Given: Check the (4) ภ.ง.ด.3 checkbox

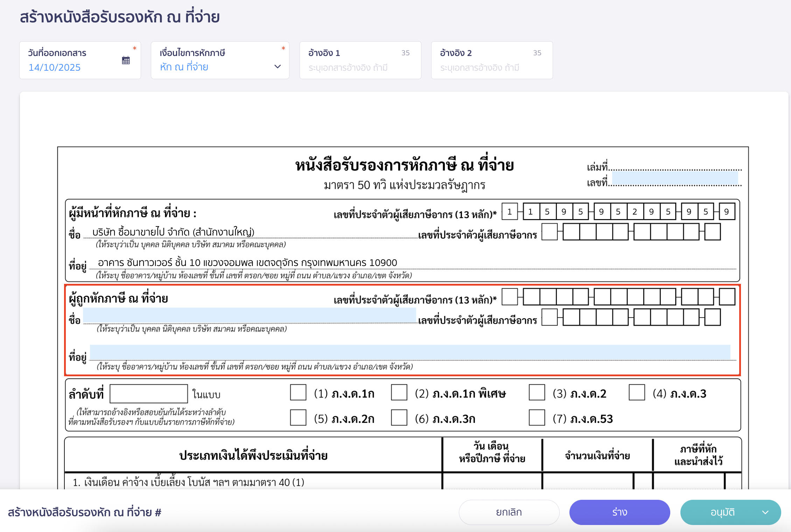Looking at the screenshot, I should 636,393.
